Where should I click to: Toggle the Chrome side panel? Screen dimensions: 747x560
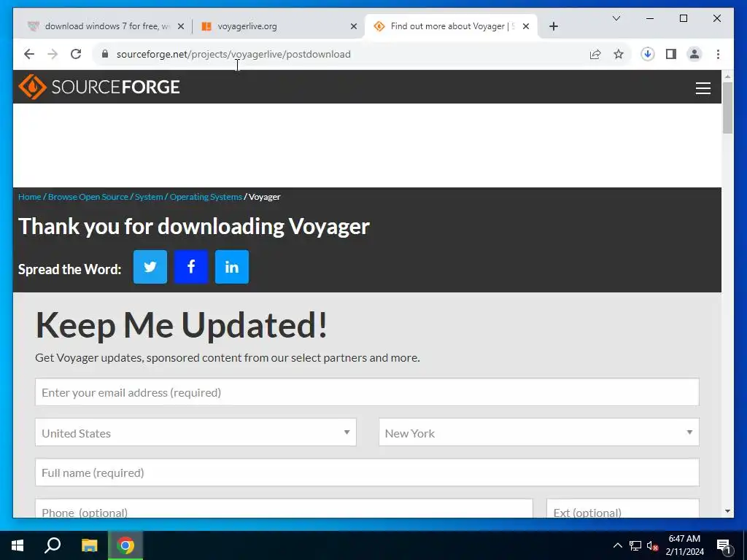(671, 54)
